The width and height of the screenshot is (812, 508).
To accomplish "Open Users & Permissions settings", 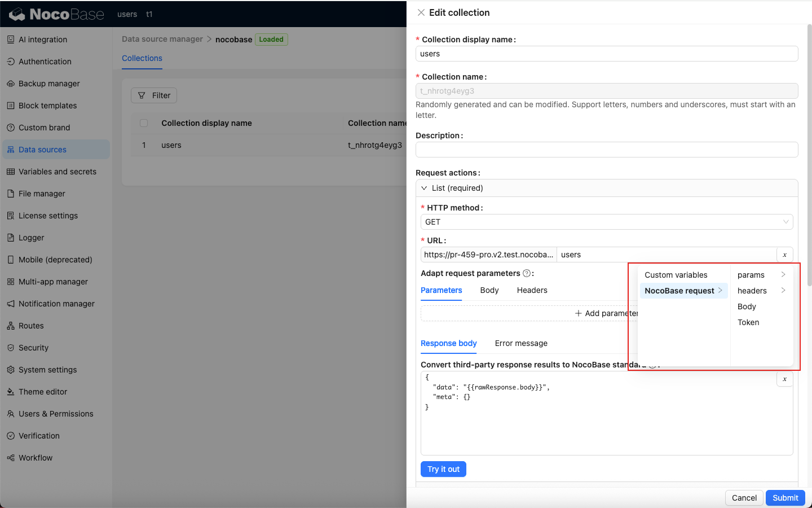I will point(55,414).
